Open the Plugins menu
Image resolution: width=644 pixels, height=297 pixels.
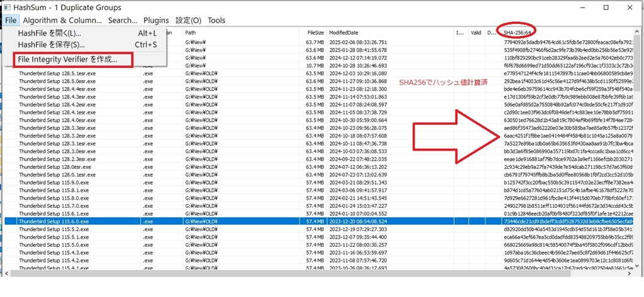point(156,20)
